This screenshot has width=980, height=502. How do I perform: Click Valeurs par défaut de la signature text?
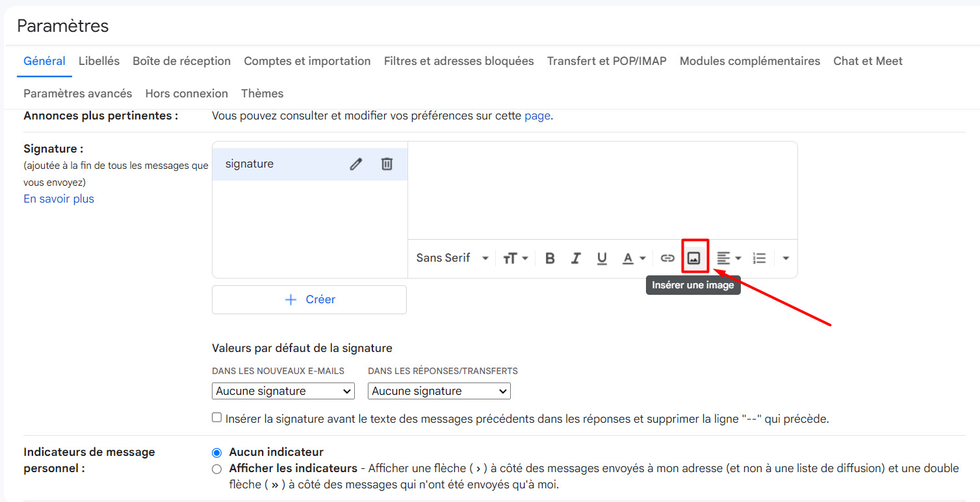pos(302,348)
